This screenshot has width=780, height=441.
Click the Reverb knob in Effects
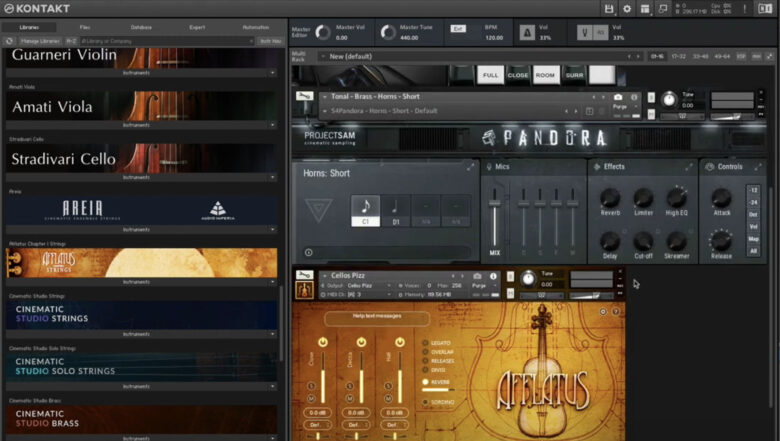coord(610,198)
